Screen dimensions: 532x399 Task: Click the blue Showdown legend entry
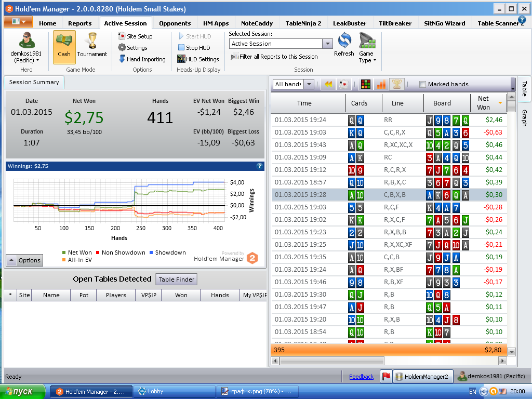[x=168, y=252]
